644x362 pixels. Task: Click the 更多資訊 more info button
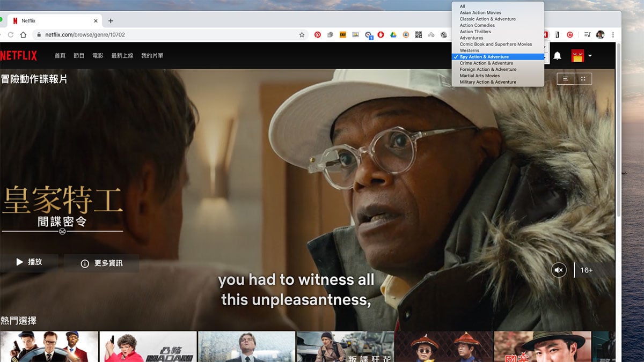101,263
